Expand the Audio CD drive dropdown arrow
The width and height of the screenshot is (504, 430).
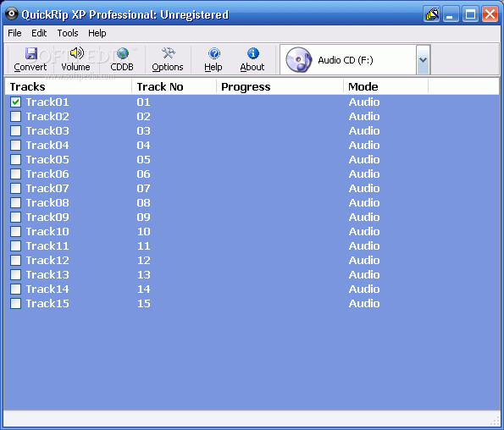[423, 60]
